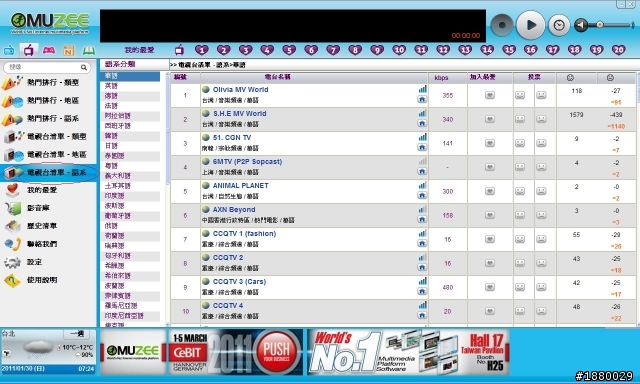Click the record button in player
Image resolution: width=640 pixels, height=384 pixels.
(x=502, y=25)
